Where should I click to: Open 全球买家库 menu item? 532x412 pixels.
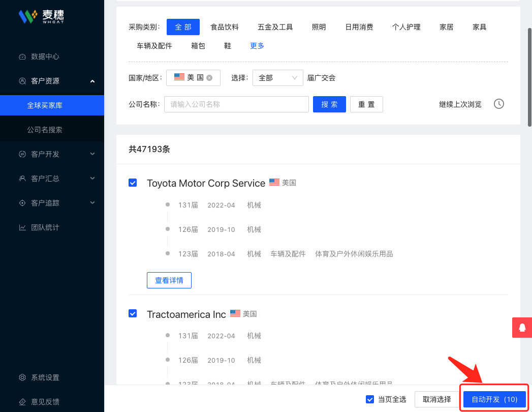(52, 105)
